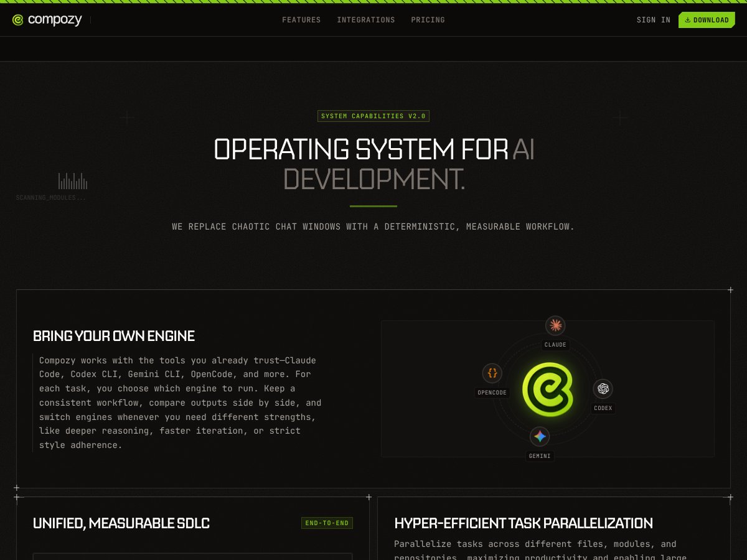Open the INTEGRATIONS menu item
747x560 pixels.
pos(366,19)
